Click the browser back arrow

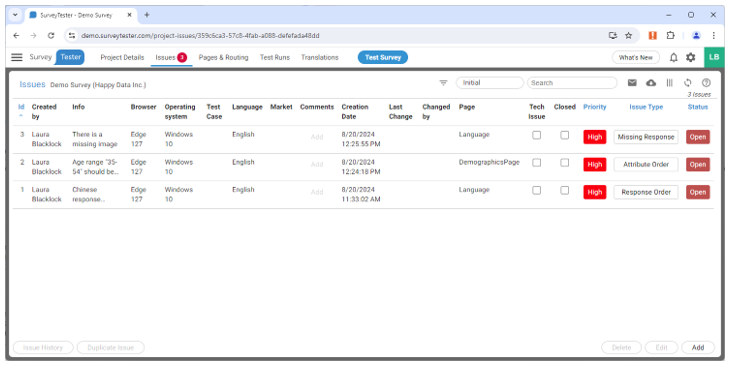[x=16, y=35]
